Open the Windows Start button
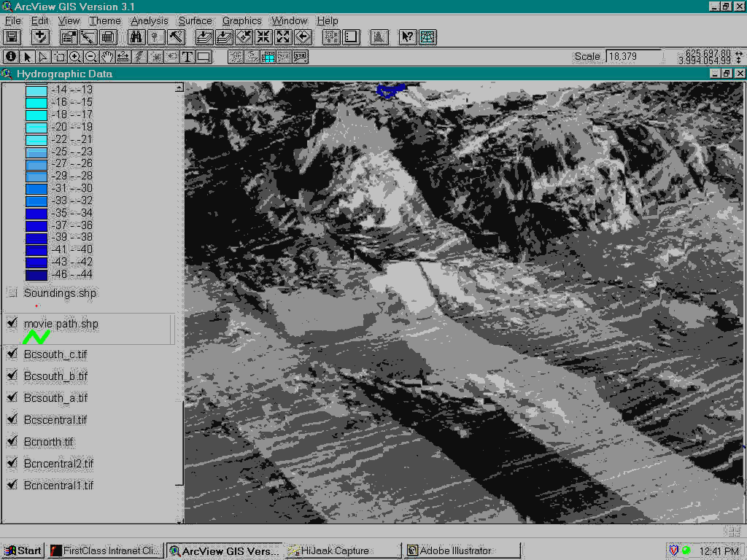The width and height of the screenshot is (747, 560). 23,551
